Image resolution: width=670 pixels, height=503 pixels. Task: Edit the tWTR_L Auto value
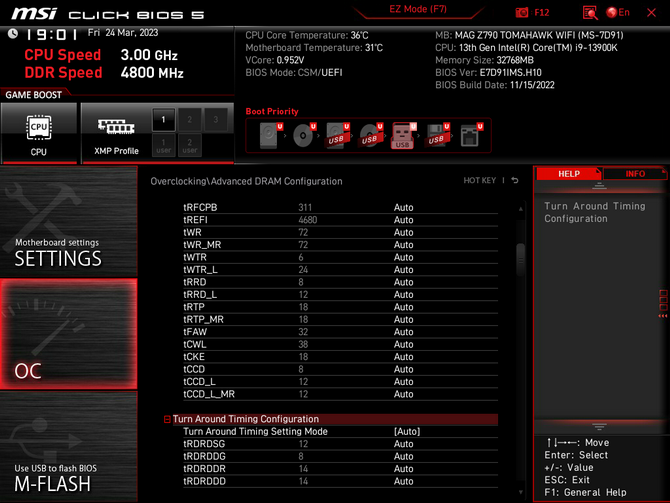click(403, 270)
